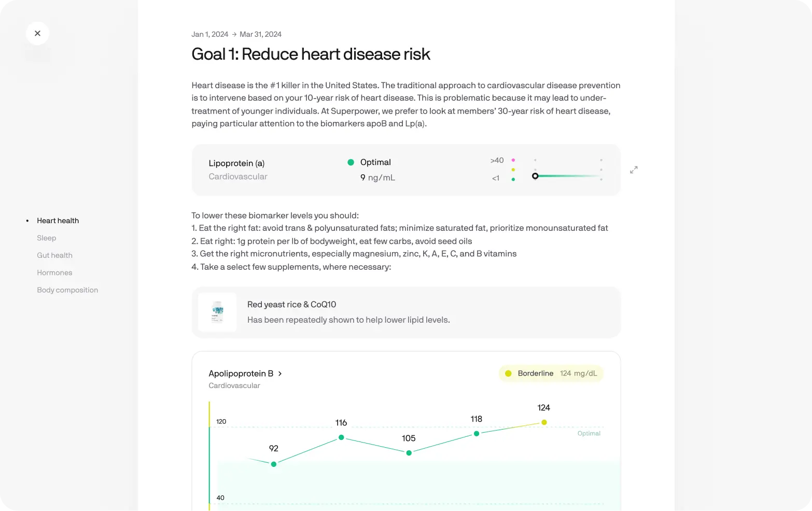Image resolution: width=812 pixels, height=511 pixels.
Task: Click the Red yeast rice supplement thumbnail
Action: [x=217, y=312]
